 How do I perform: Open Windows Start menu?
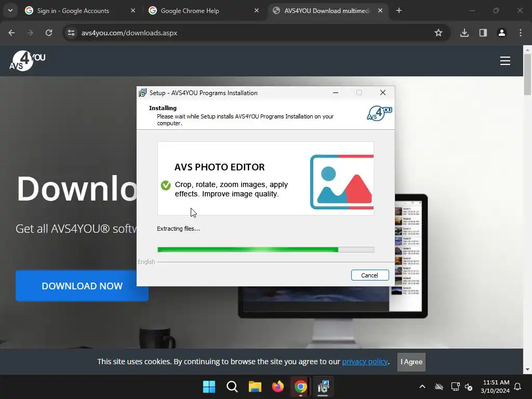(x=209, y=387)
